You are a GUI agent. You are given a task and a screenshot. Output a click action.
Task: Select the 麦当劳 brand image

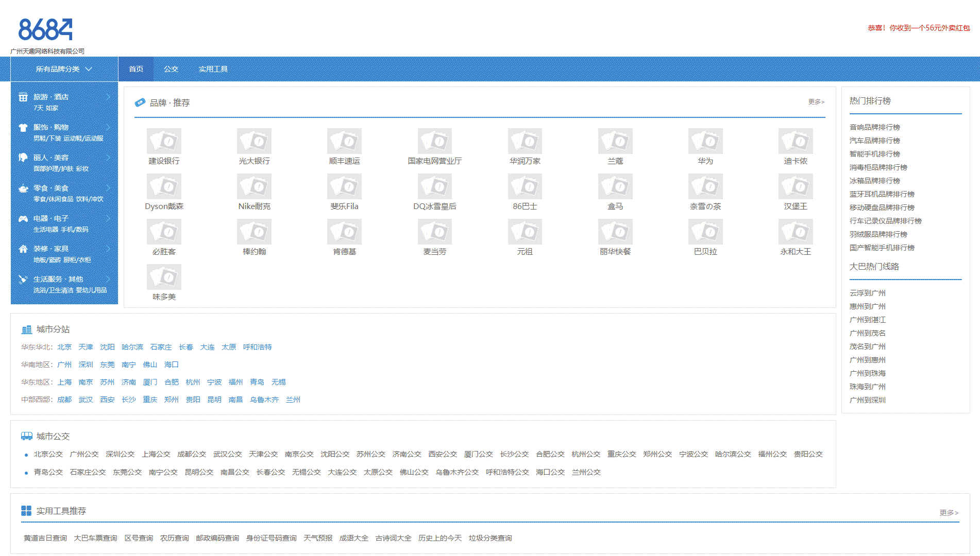coord(435,232)
